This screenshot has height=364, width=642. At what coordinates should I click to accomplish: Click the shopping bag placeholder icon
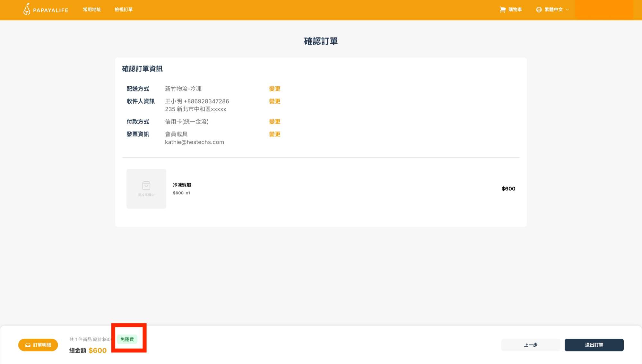tap(146, 186)
